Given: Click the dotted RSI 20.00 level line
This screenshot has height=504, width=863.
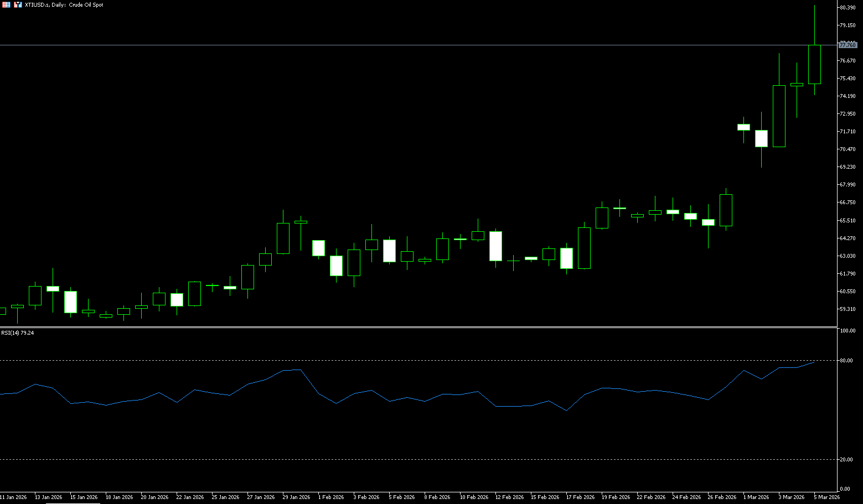Looking at the screenshot, I should click(387, 459).
